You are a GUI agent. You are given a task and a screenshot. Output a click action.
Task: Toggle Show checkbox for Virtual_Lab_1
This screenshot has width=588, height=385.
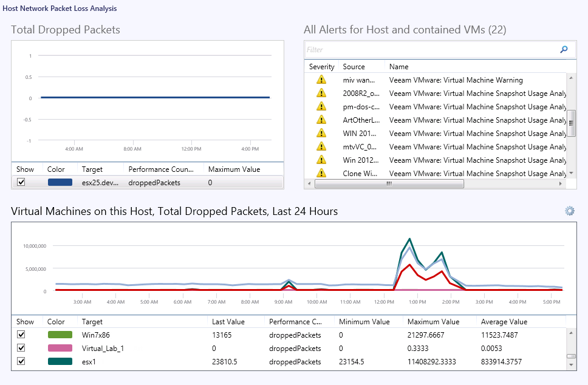pos(21,348)
